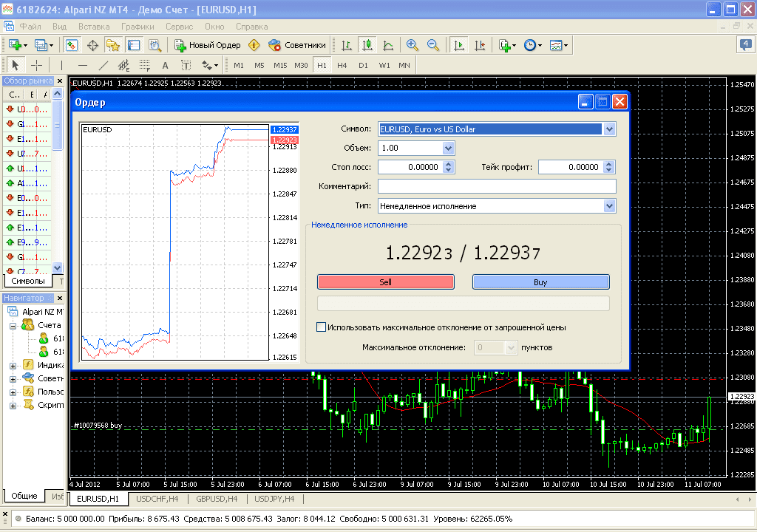The image size is (757, 532).
Task: Switch to line chart icon
Action: coord(387,45)
